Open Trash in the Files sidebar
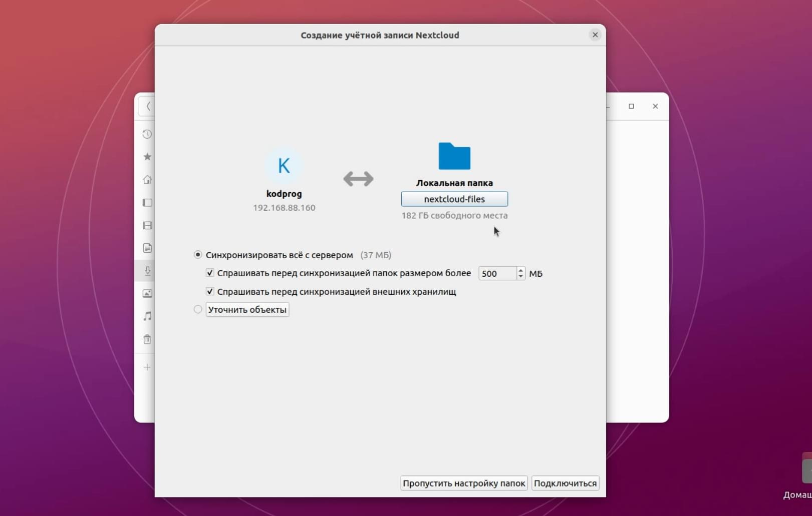 (147, 339)
